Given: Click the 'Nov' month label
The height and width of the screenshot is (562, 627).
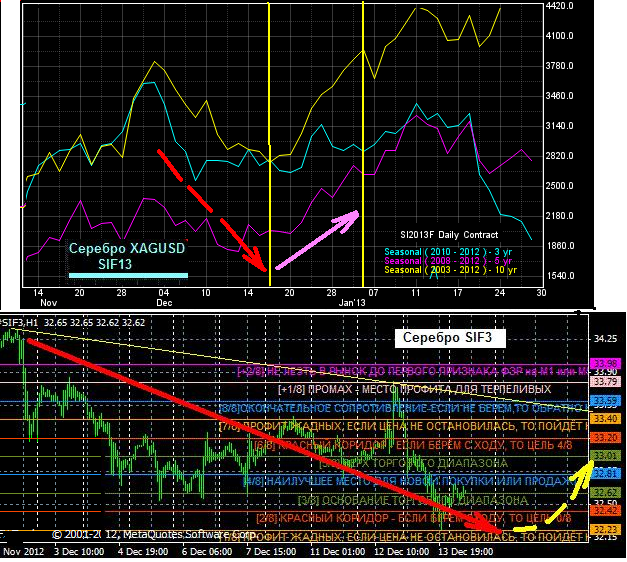Looking at the screenshot, I should point(48,303).
